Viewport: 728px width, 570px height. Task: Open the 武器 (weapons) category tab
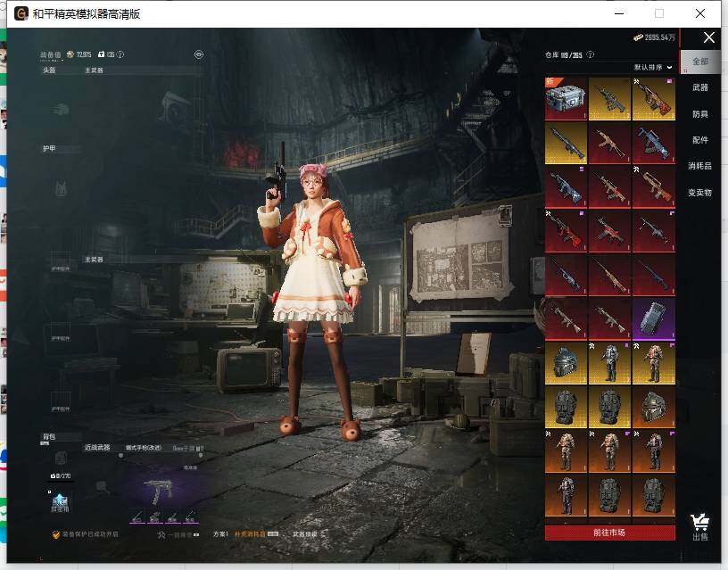[700, 87]
